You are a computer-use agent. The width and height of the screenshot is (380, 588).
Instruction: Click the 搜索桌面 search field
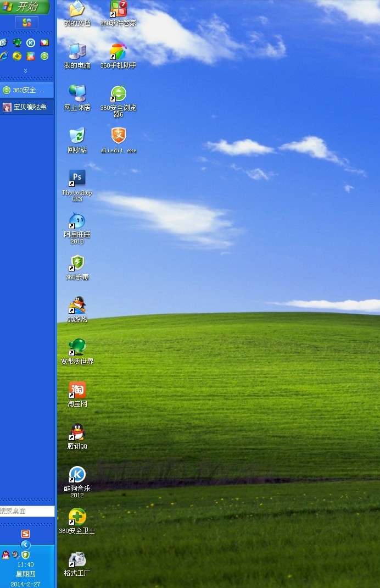[x=27, y=511]
